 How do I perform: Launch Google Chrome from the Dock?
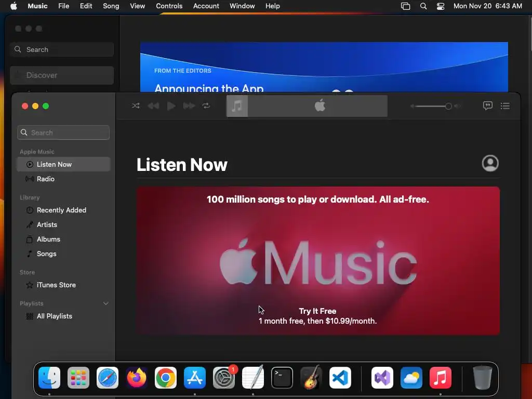coord(166,378)
